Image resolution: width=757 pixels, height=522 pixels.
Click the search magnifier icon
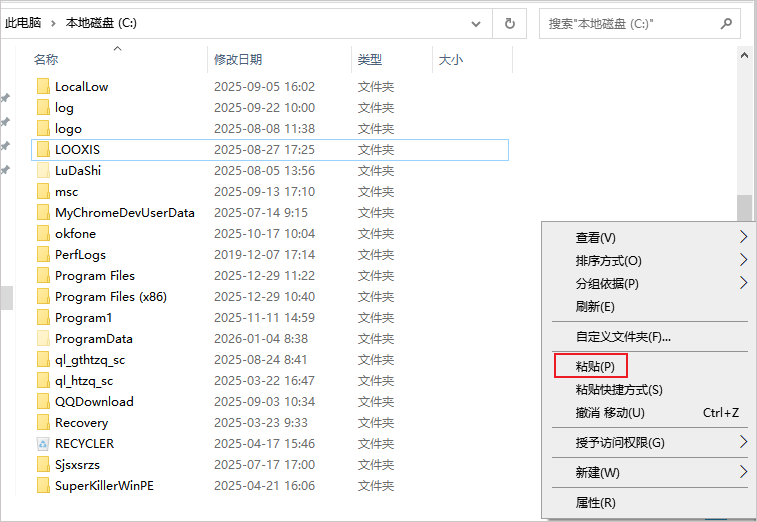coord(726,23)
